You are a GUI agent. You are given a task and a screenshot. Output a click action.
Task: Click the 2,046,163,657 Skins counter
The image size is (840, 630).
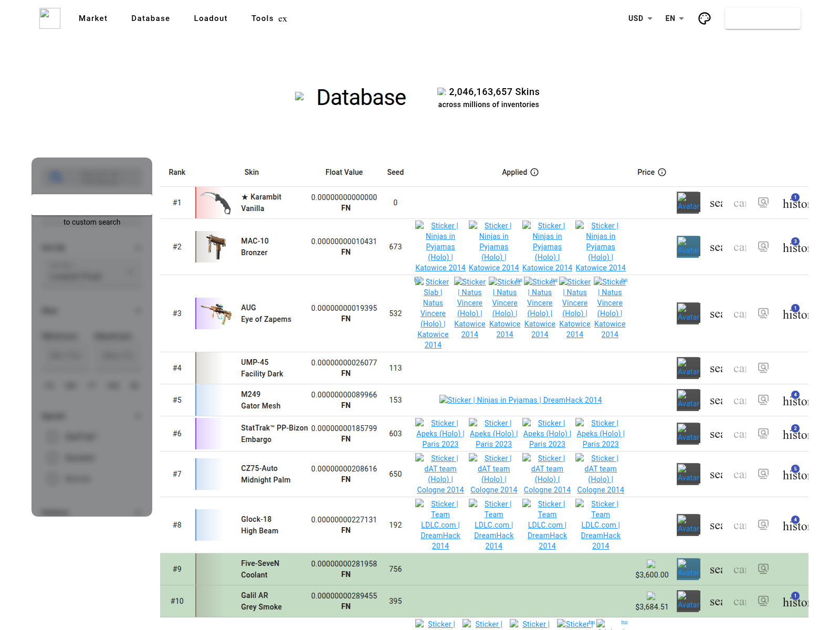tap(494, 92)
